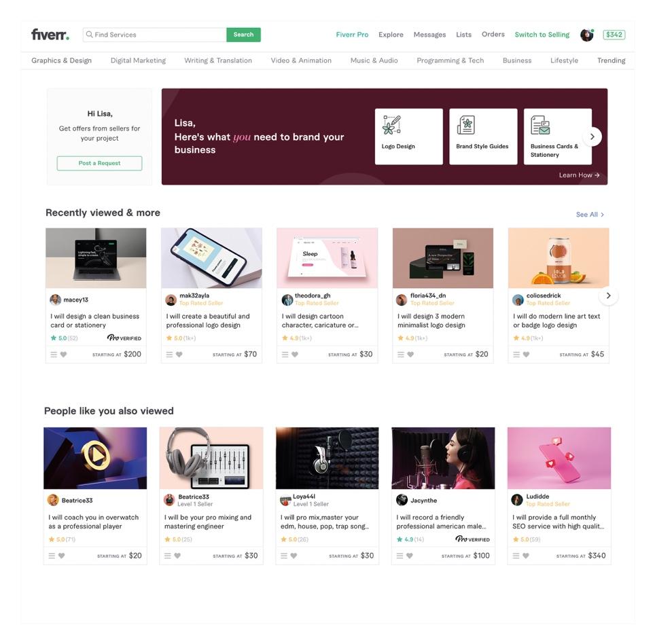Choose the Brand Style Guides card
Screen dimensions: 655x644
point(483,137)
